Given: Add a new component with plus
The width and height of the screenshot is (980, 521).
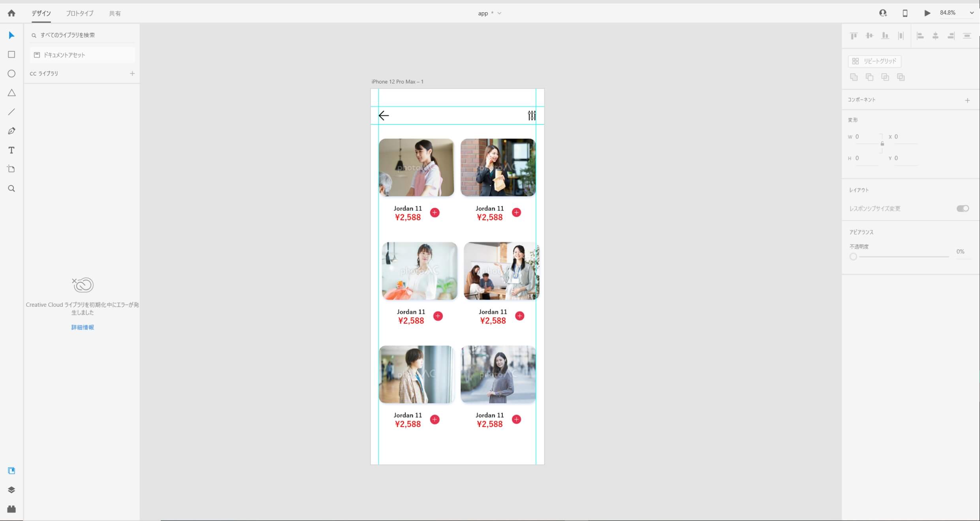Looking at the screenshot, I should pyautogui.click(x=967, y=100).
